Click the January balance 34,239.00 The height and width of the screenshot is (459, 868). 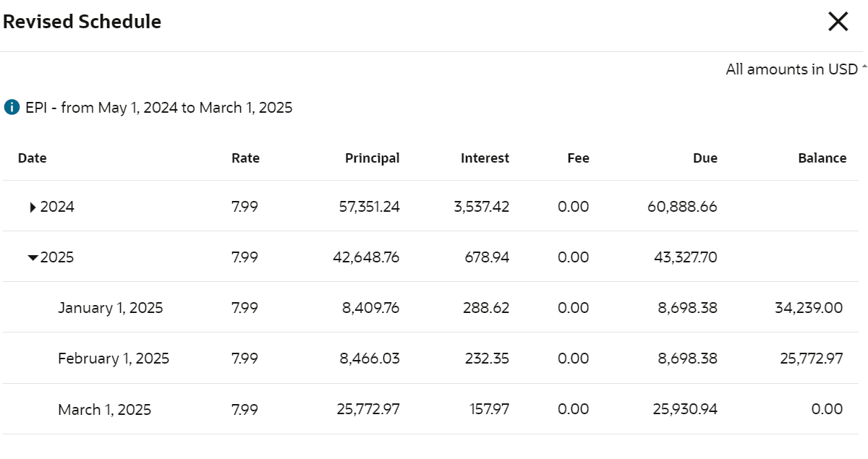(808, 308)
